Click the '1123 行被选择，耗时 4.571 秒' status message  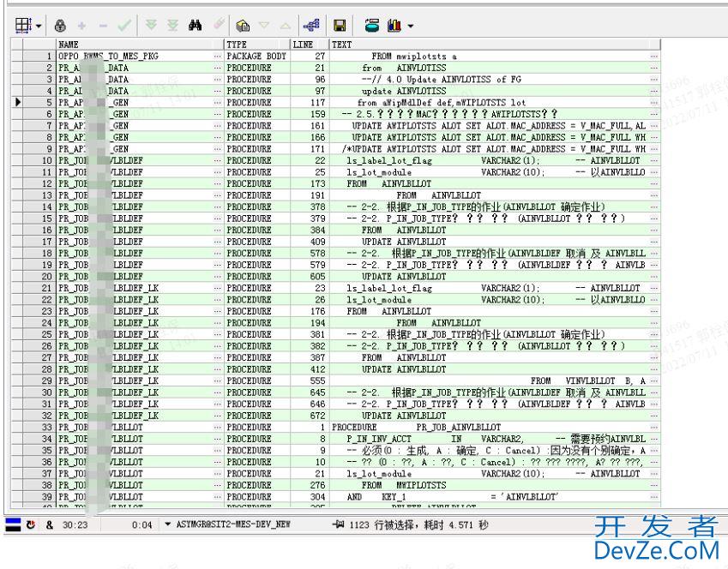point(418,525)
